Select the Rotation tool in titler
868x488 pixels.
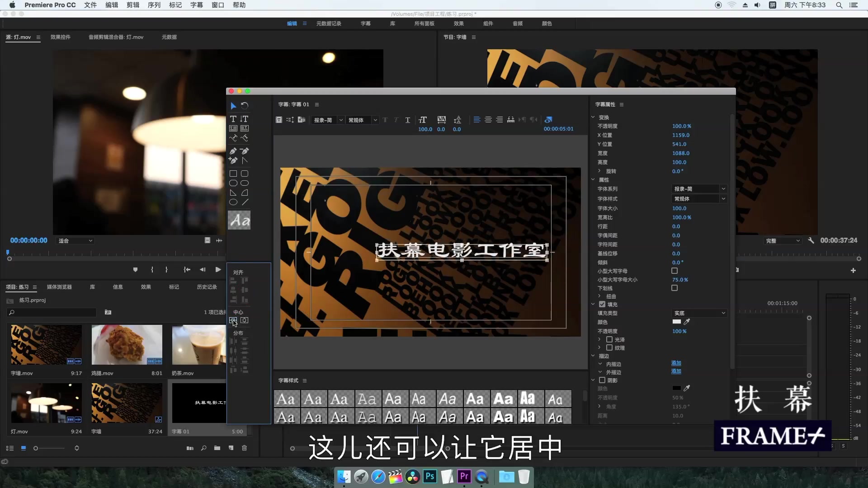coord(245,106)
